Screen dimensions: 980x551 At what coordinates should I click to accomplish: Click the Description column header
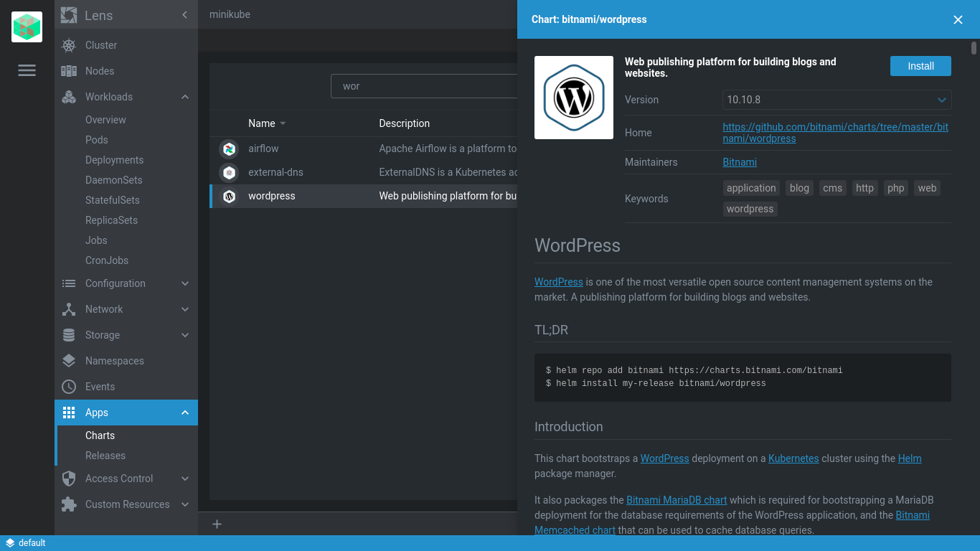(x=405, y=123)
